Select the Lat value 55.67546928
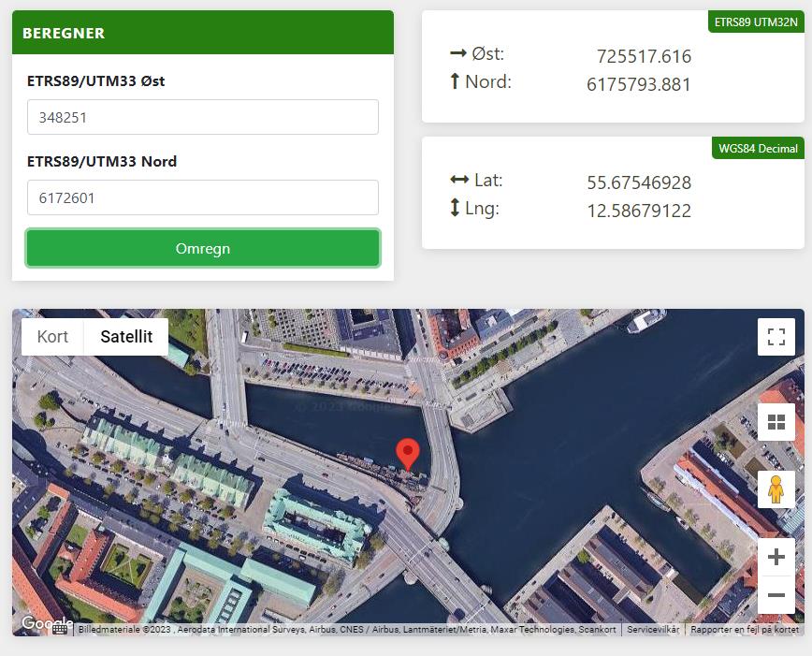Image resolution: width=812 pixels, height=656 pixels. tap(639, 182)
